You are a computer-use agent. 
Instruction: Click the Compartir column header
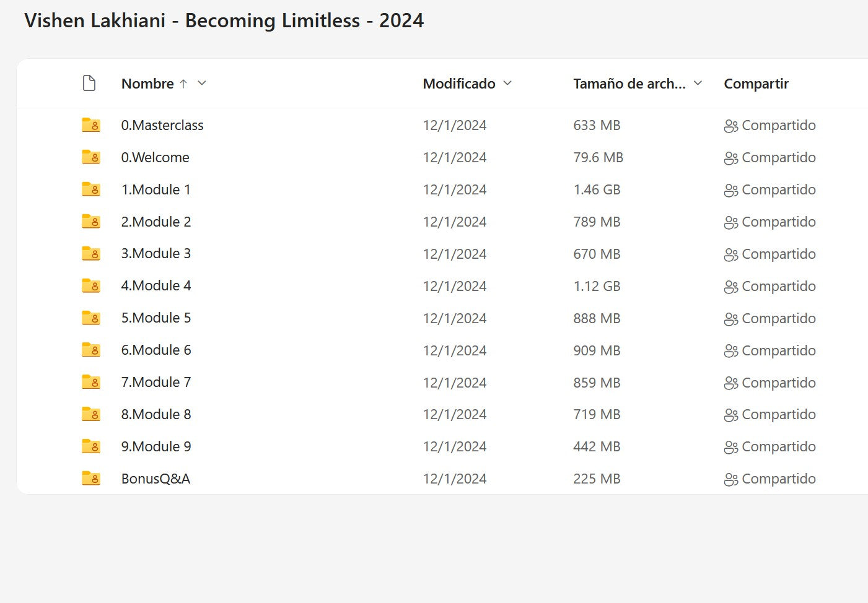pos(756,84)
